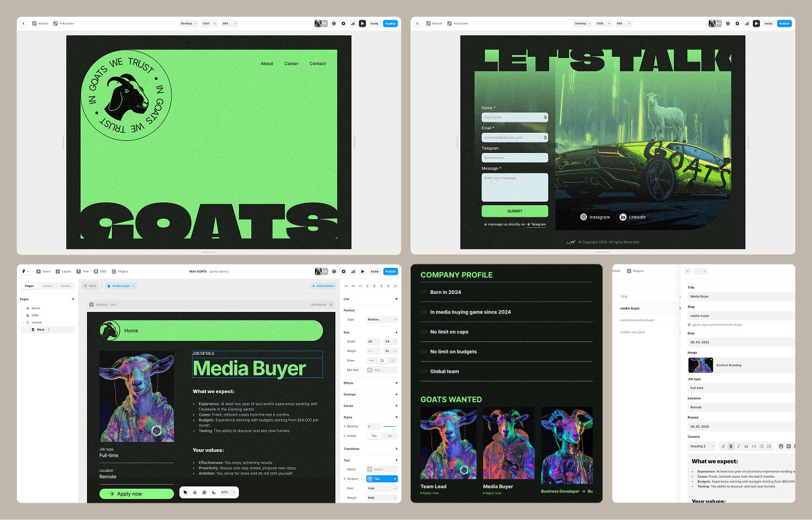Open the 87% zoom level dropdown
Viewport: 812px width, 520px height.
coord(228,492)
